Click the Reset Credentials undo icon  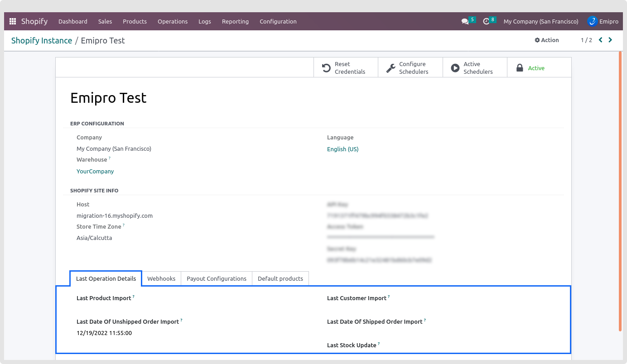point(326,68)
